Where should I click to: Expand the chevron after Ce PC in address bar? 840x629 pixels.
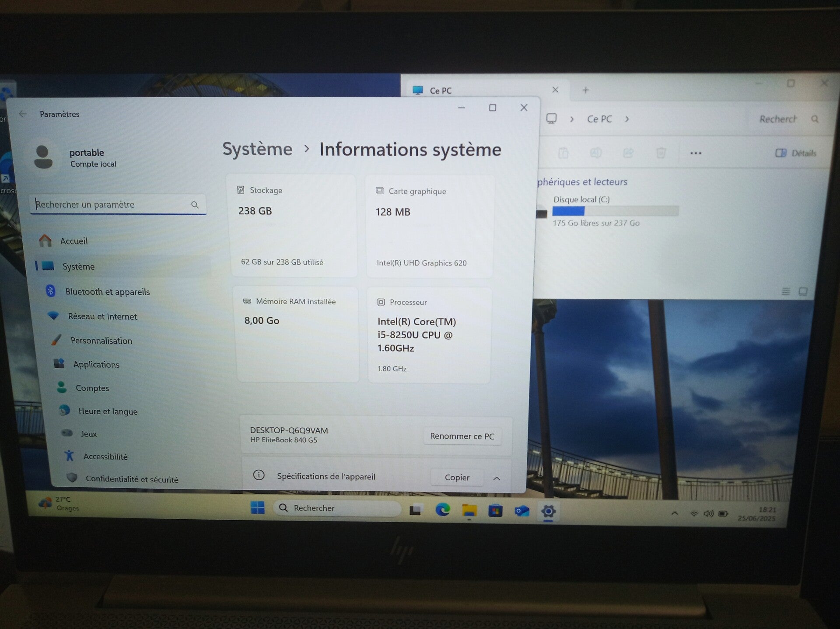(x=627, y=119)
